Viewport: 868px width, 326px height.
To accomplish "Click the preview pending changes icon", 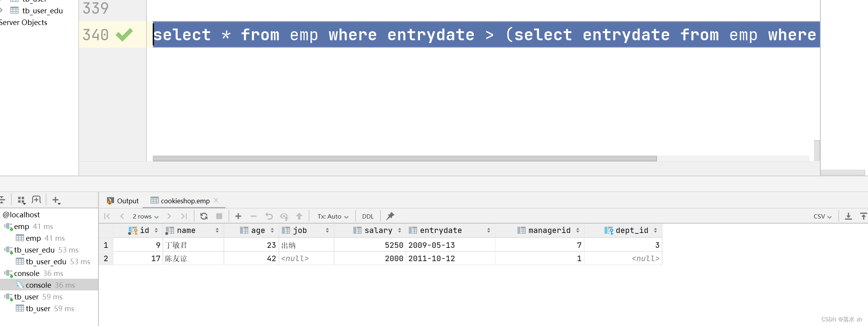I will tap(284, 216).
